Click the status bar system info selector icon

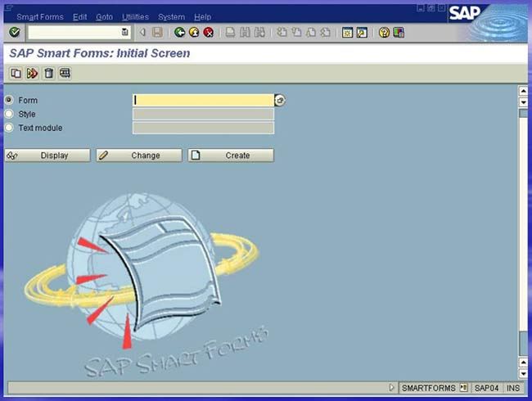point(463,387)
